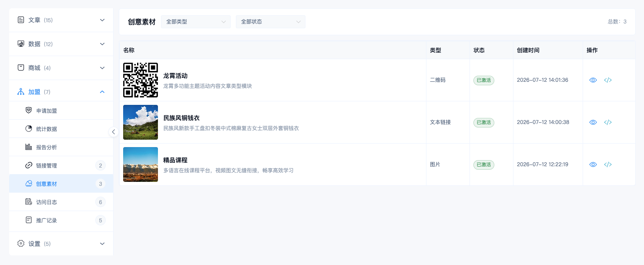Click the 龙霄多功能主题活动 description text

[208, 86]
